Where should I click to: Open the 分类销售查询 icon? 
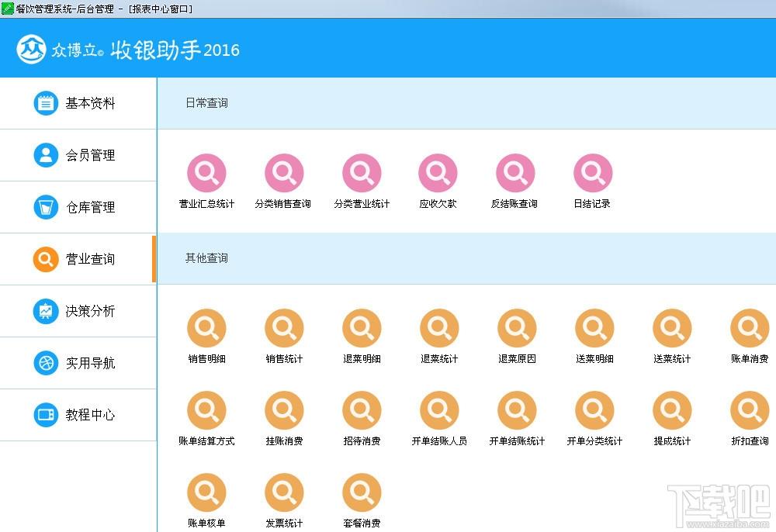tap(284, 173)
